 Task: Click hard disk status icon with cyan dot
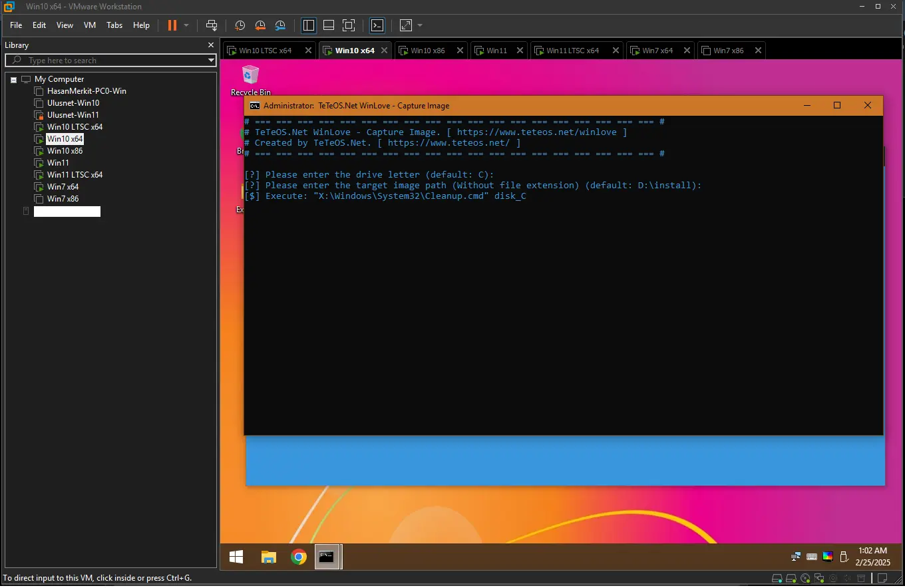tap(777, 578)
